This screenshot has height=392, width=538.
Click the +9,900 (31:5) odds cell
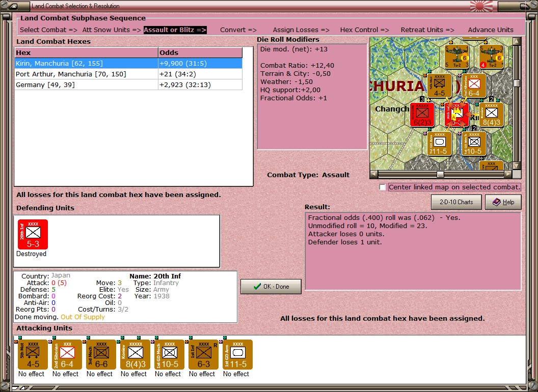(200, 64)
